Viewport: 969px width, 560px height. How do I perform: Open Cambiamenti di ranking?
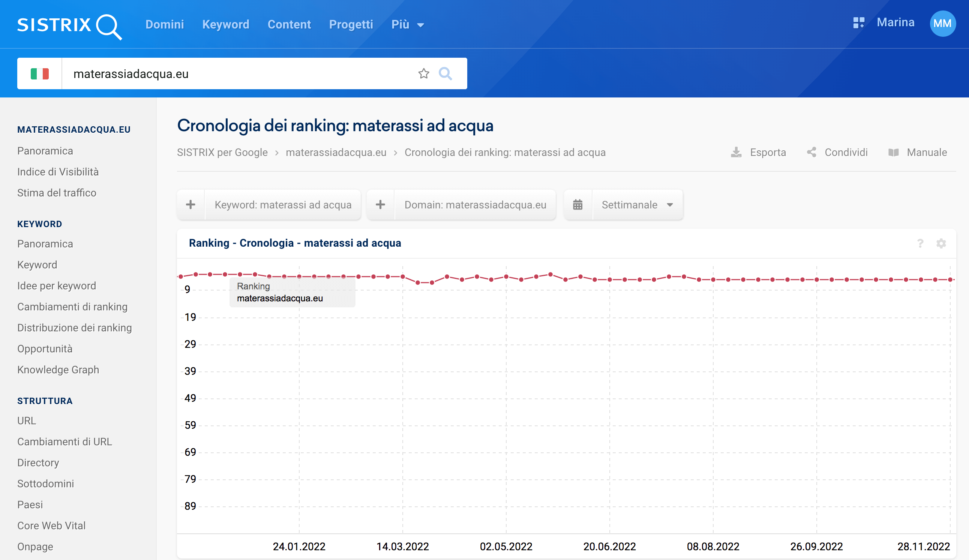point(72,307)
